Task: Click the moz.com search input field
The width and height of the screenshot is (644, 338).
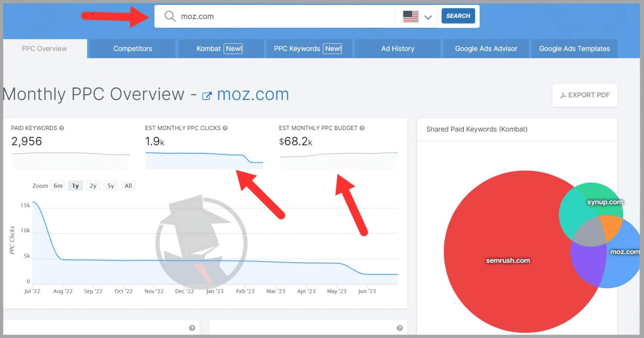Action: tap(282, 16)
